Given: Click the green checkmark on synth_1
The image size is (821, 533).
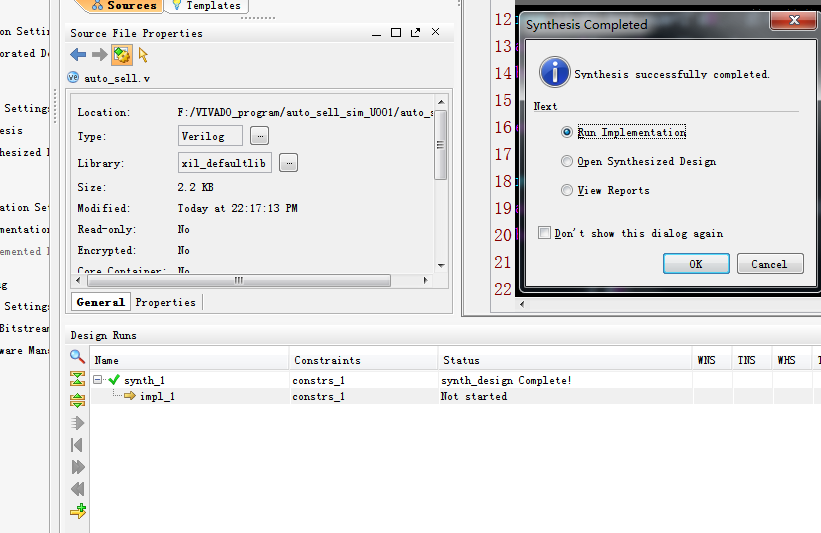Looking at the screenshot, I should coord(114,380).
